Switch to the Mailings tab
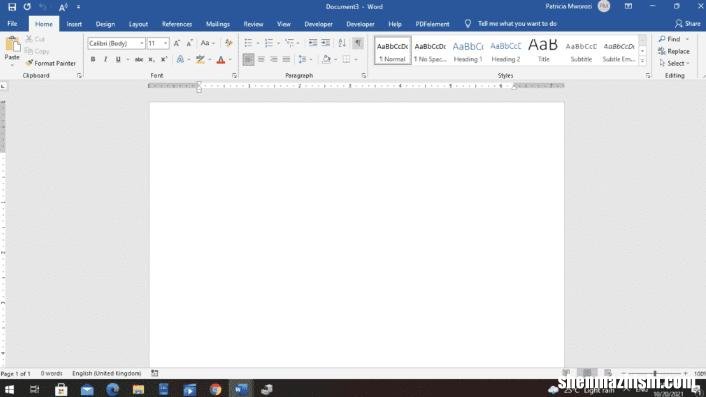This screenshot has height=397, width=706. (218, 24)
